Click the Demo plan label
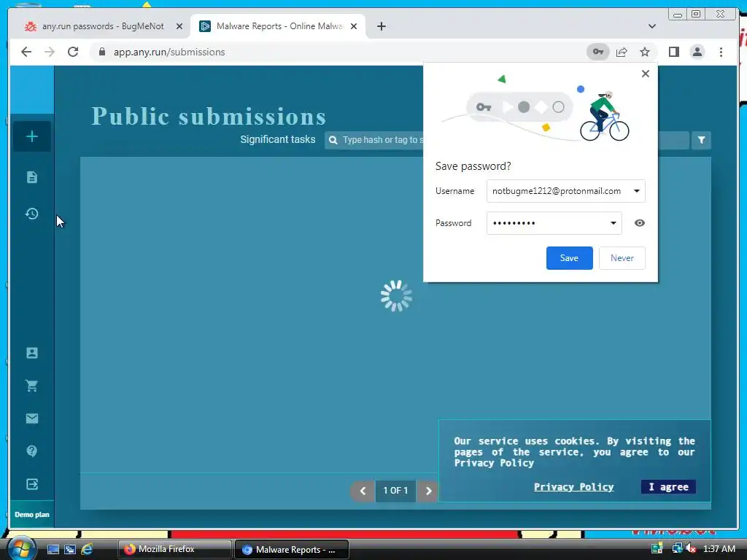 pyautogui.click(x=32, y=515)
